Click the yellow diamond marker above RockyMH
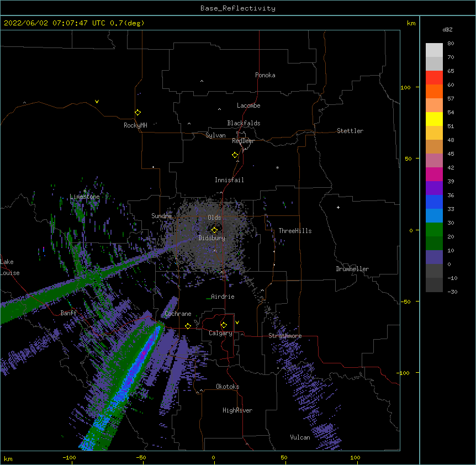Image resolution: width=476 pixels, height=465 pixels. tap(138, 113)
